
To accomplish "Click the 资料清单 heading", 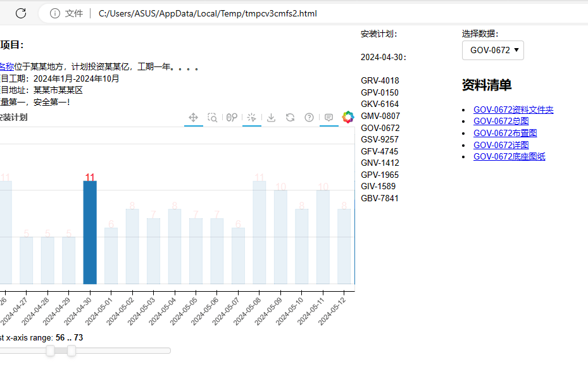I will pyautogui.click(x=487, y=85).
